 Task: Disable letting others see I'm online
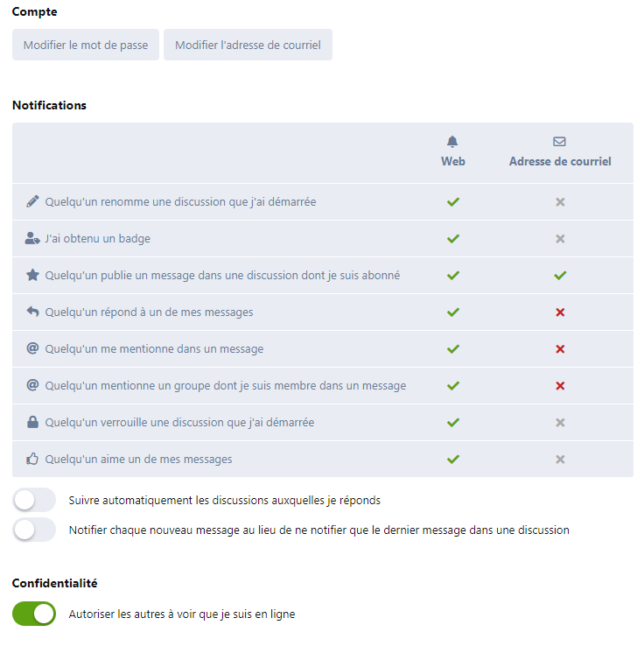click(34, 614)
